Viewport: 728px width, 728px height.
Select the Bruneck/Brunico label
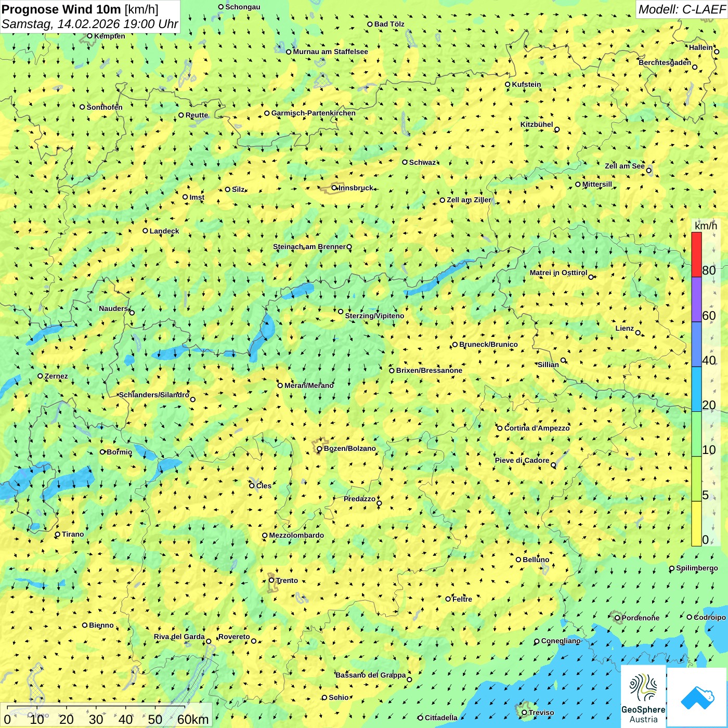pyautogui.click(x=488, y=344)
